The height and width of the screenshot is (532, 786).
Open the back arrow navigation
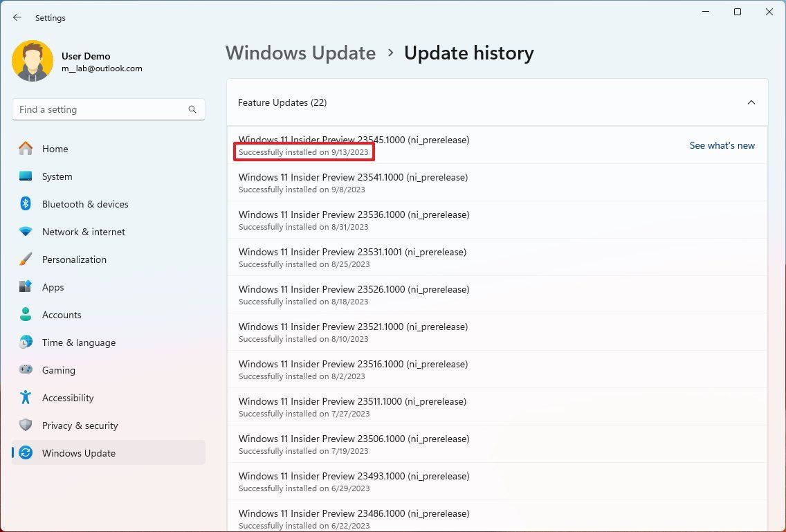coord(17,17)
